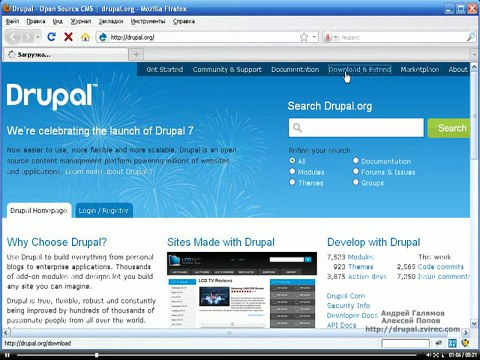Viewport: 480px width, 360px height.
Task: Open the Справка menu
Action: pos(184,21)
